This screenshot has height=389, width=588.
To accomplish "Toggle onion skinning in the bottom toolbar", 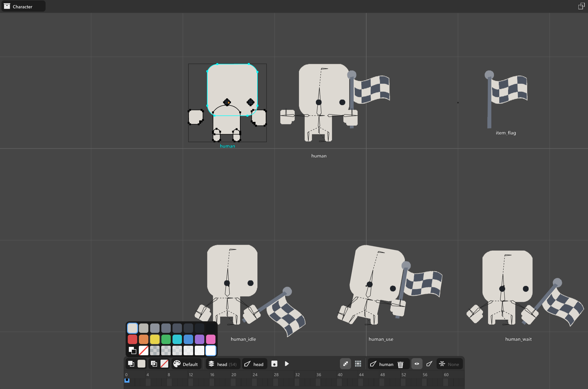I will [345, 364].
